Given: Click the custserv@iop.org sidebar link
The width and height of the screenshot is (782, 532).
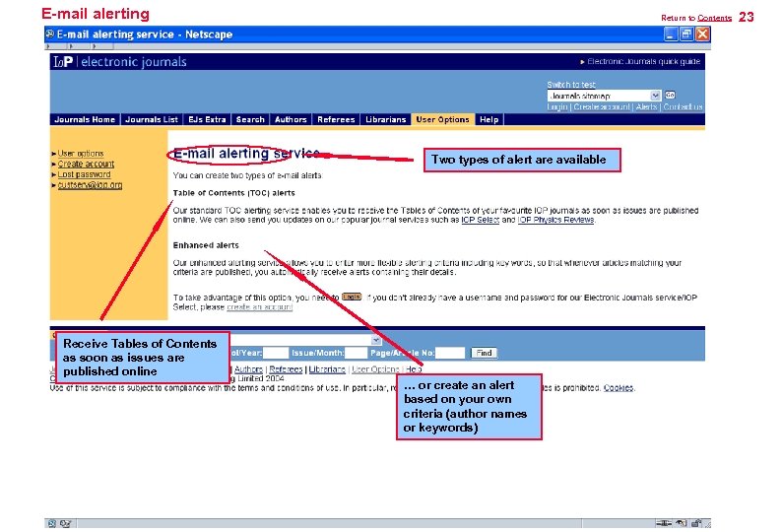Looking at the screenshot, I should [x=90, y=184].
